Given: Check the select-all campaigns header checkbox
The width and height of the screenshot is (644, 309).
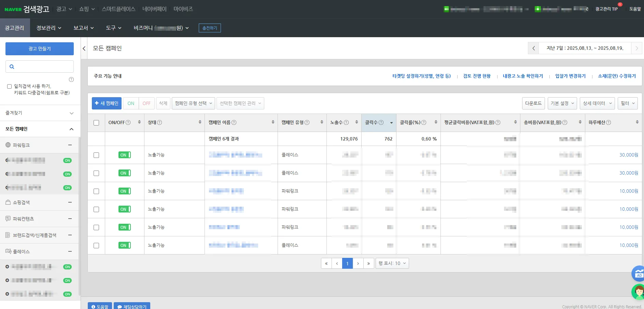Looking at the screenshot, I should point(96,123).
